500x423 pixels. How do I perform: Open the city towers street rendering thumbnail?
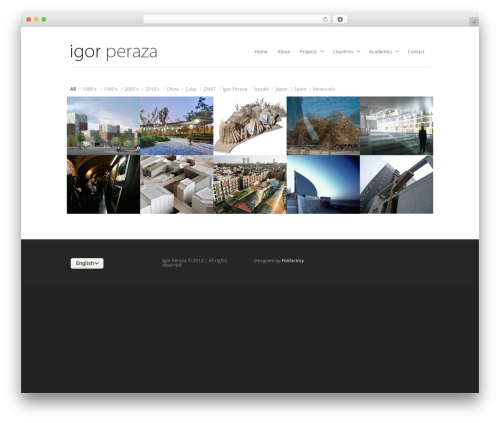point(103,126)
